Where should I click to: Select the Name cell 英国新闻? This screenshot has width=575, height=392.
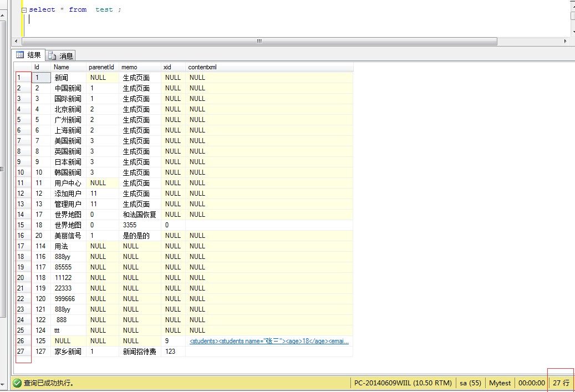point(68,151)
